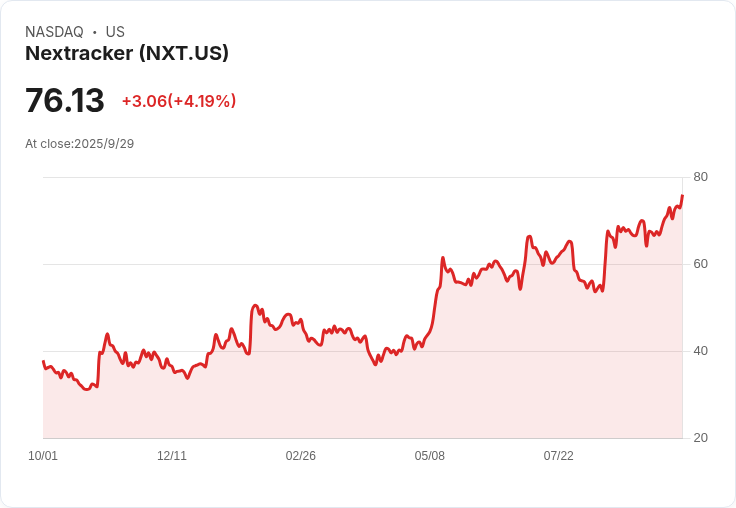The image size is (736, 508).
Task: Click the NASDAQ exchange label
Action: tap(54, 32)
